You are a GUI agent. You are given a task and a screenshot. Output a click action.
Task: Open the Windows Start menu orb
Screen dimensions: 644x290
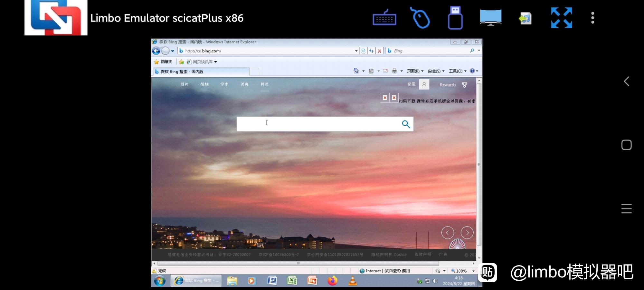pos(160,281)
